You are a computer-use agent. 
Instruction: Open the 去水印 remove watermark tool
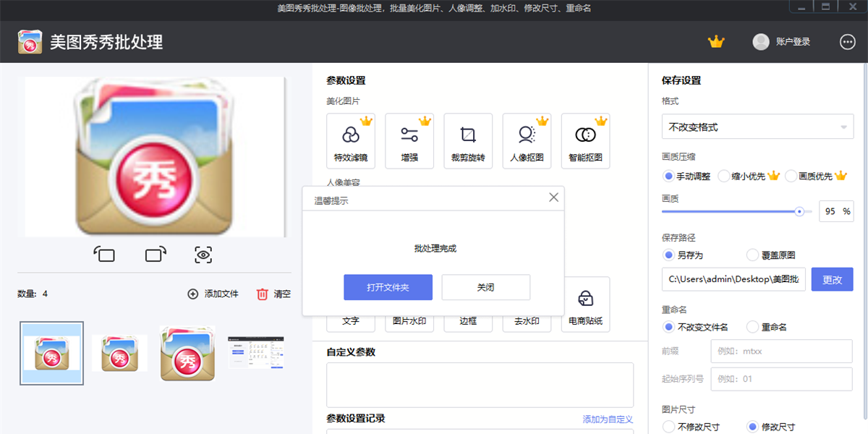(x=527, y=322)
